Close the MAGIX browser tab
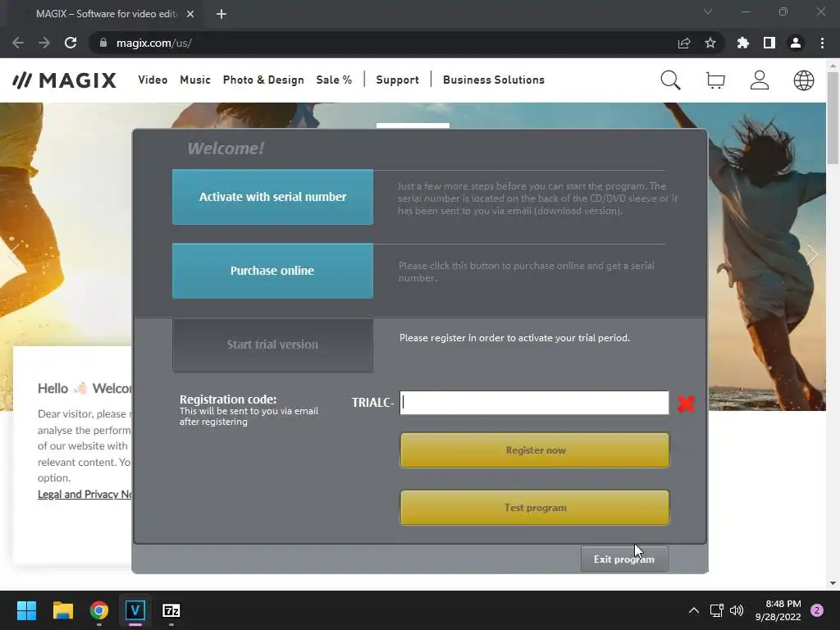Image resolution: width=840 pixels, height=630 pixels. click(x=190, y=14)
